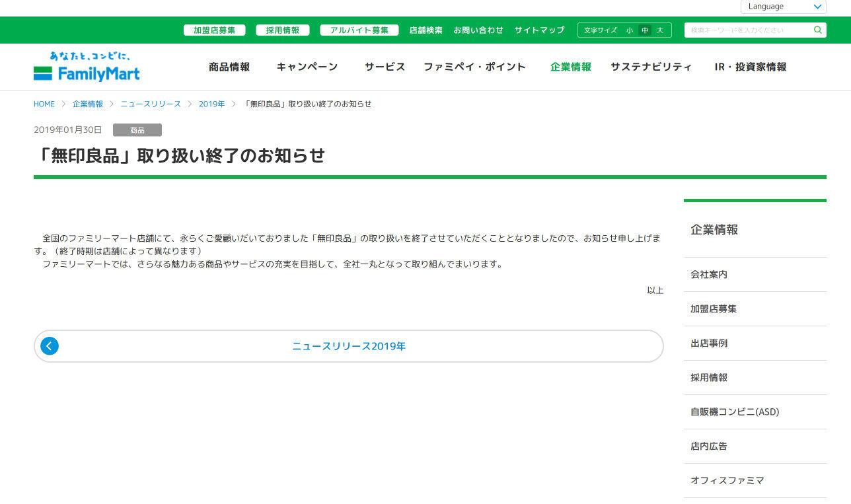Set text size to 大
The height and width of the screenshot is (504, 851).
(659, 30)
